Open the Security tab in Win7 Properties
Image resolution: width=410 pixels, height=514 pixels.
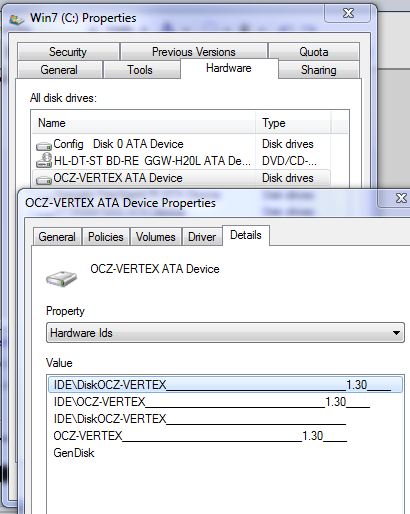coord(68,52)
